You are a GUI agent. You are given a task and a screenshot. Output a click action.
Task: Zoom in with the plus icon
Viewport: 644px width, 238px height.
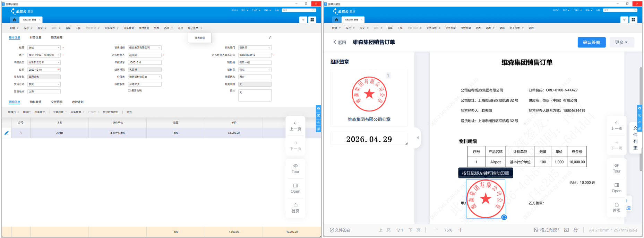[460, 230]
